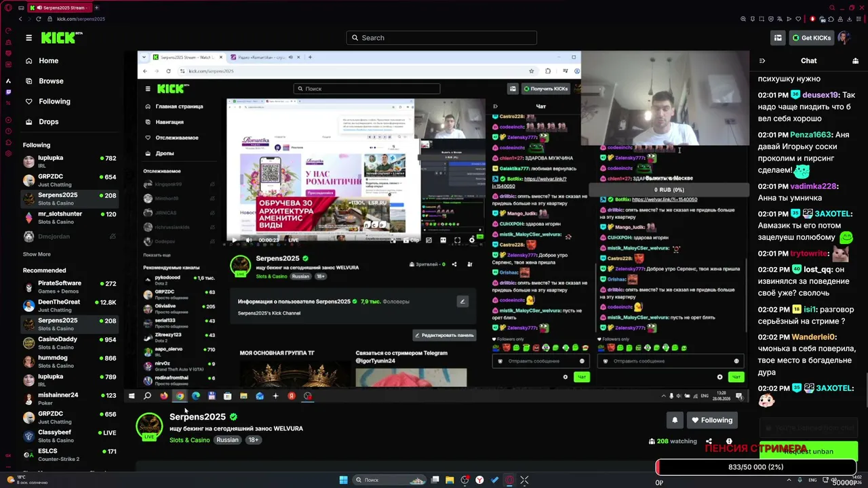Share the Serpens2025 stream

pyautogui.click(x=709, y=441)
